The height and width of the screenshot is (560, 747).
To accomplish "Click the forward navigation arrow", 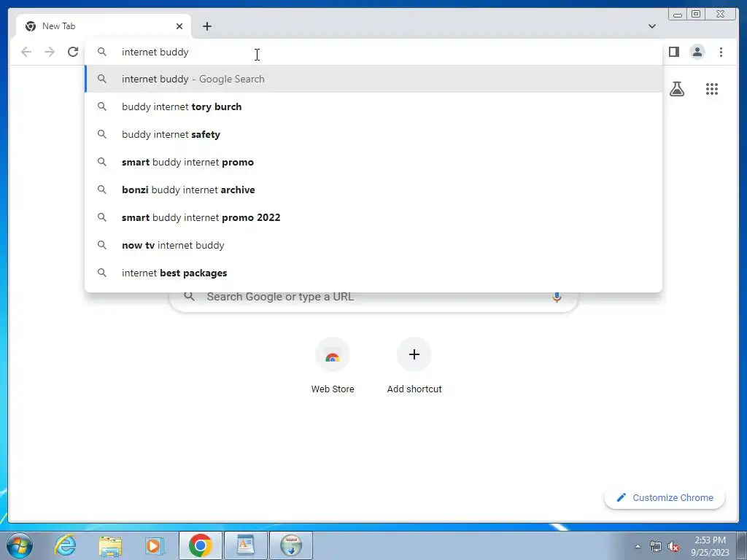I will (50, 52).
